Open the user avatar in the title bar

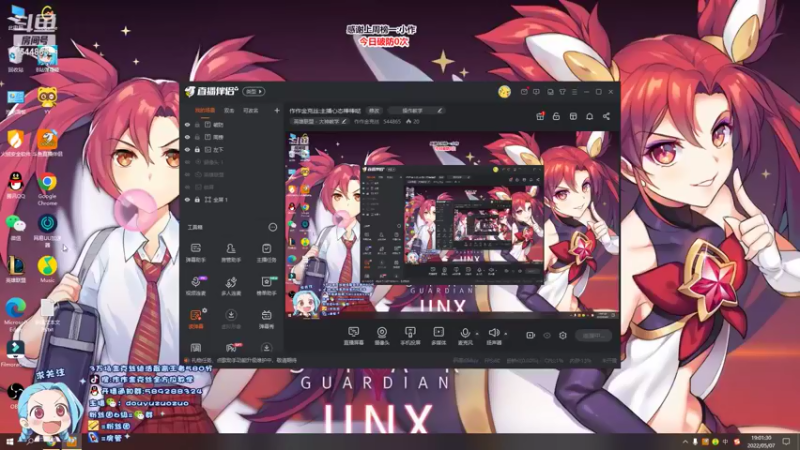(x=504, y=92)
